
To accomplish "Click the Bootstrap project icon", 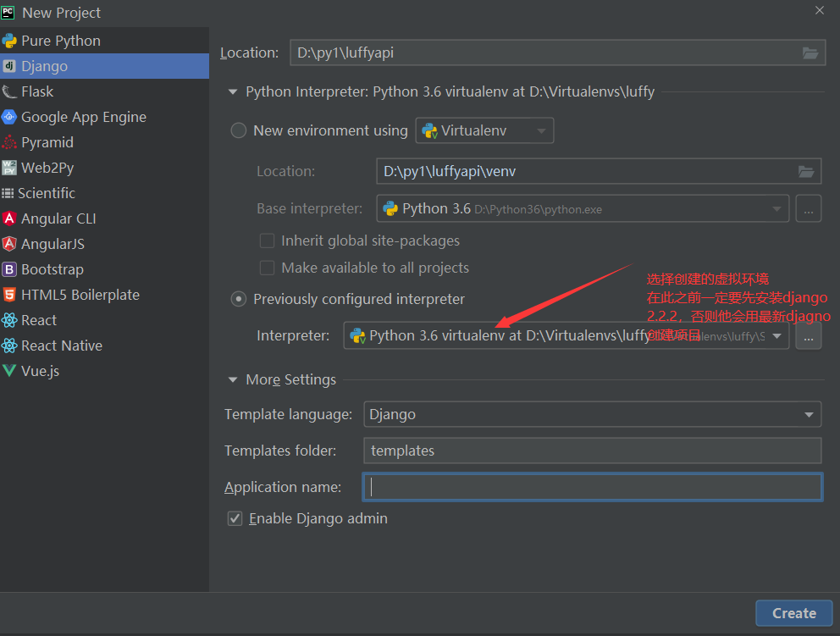I will pos(9,269).
